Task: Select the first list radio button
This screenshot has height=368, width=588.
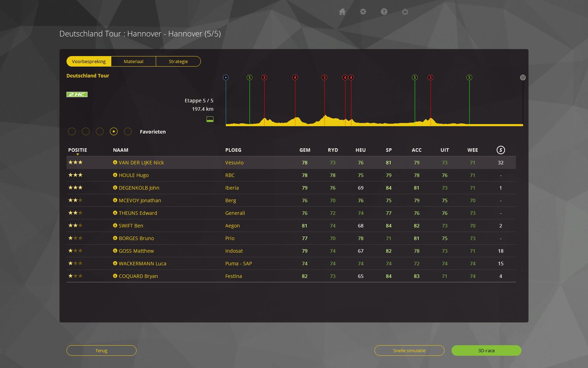Action: point(72,131)
